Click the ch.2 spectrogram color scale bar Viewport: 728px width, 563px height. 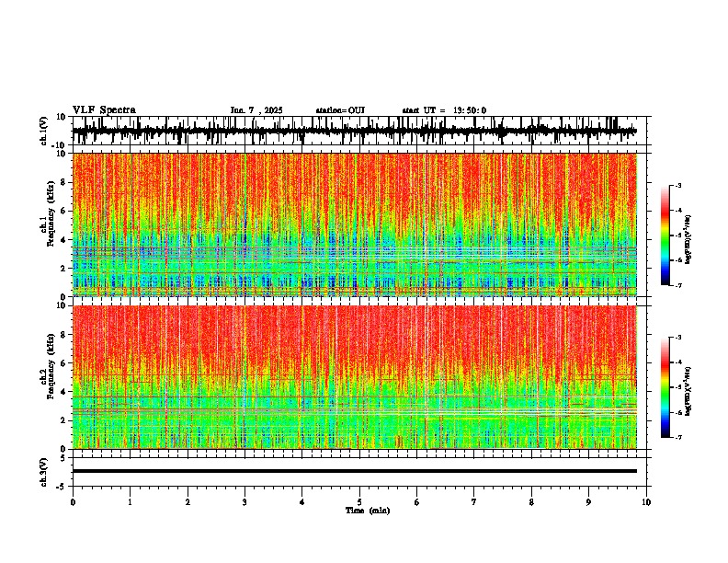[x=665, y=387]
